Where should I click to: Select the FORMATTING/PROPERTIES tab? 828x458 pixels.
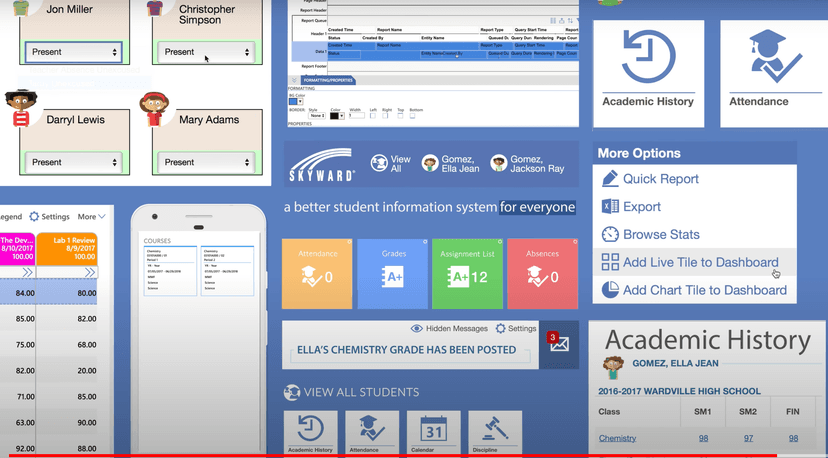click(328, 80)
